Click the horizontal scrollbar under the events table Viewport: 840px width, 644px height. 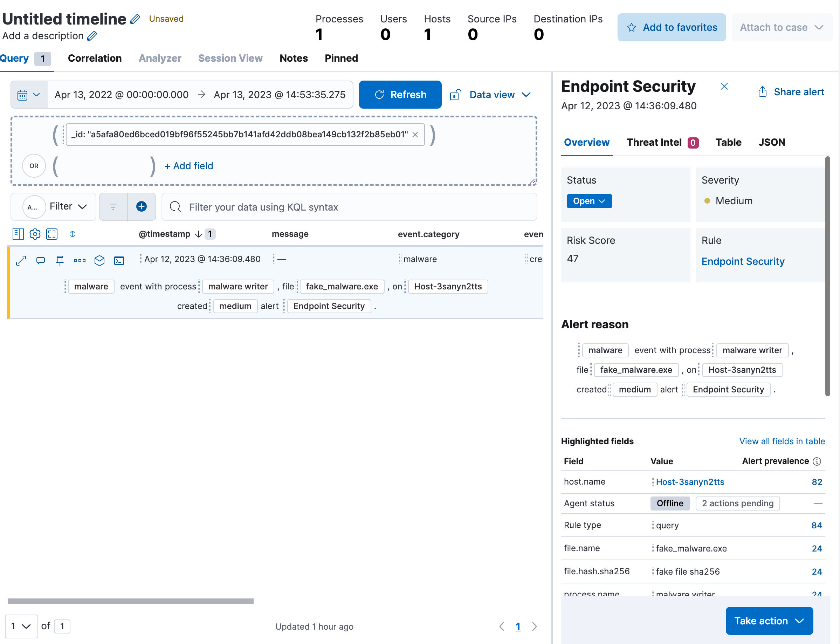pyautogui.click(x=130, y=601)
